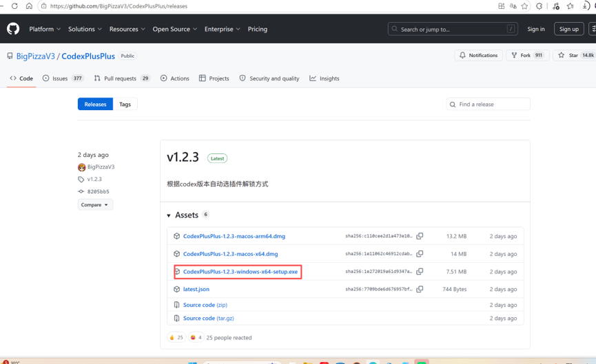Switch to the Projects tab
This screenshot has width=596, height=364.
click(x=214, y=78)
